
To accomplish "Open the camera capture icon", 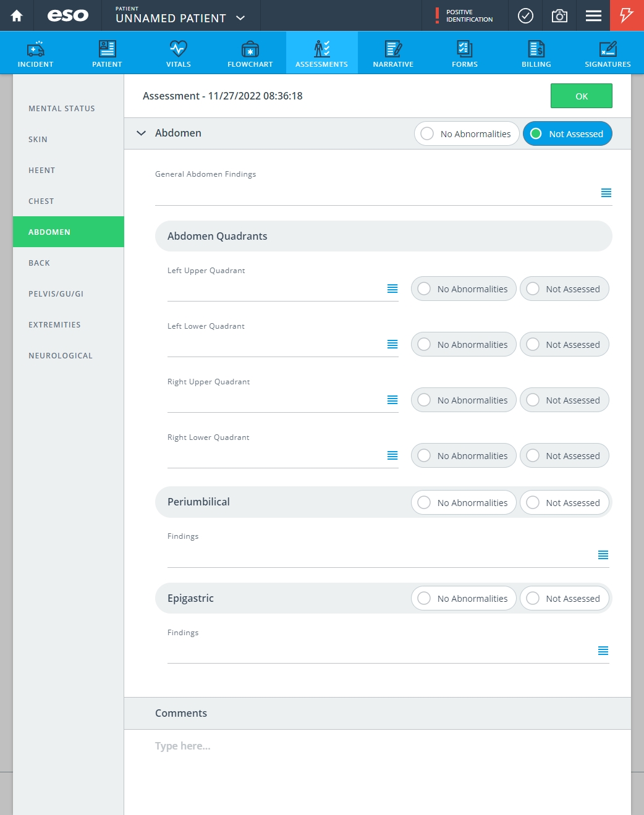I will 559,15.
